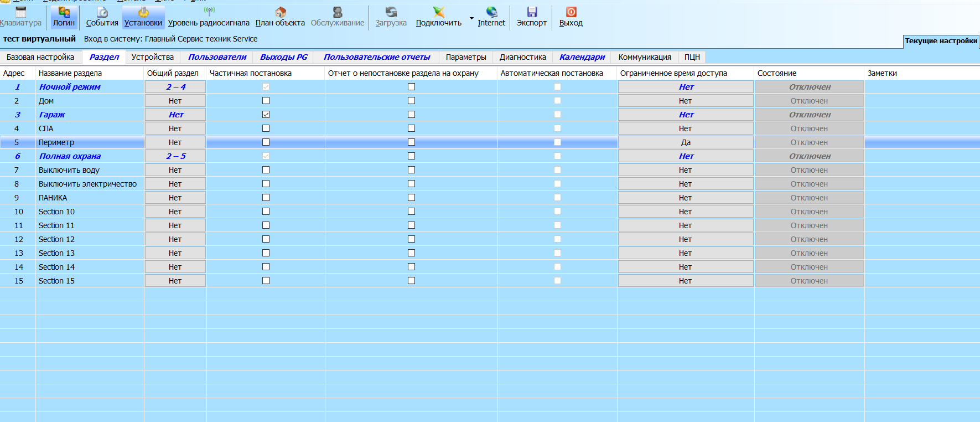This screenshot has height=422, width=980.
Task: Click the Экспорт floppy disk icon
Action: (532, 12)
